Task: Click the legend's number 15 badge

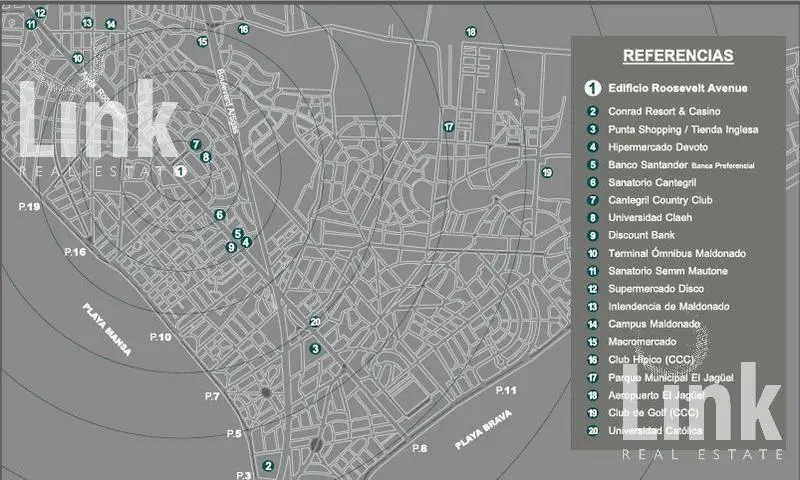Action: tap(592, 342)
